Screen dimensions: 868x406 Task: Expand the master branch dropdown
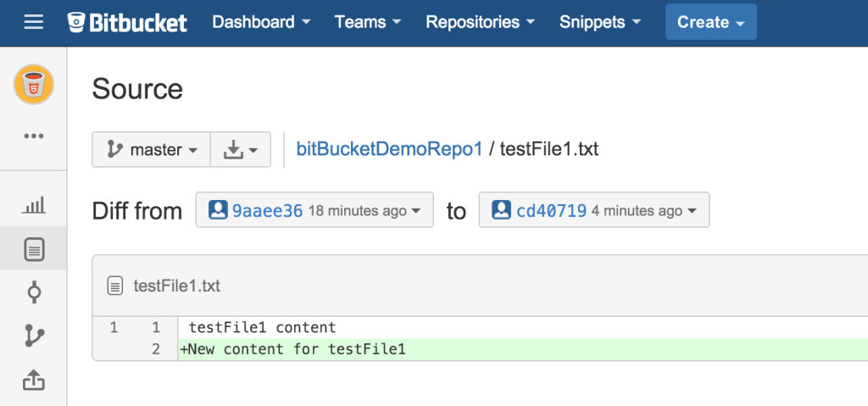[151, 150]
